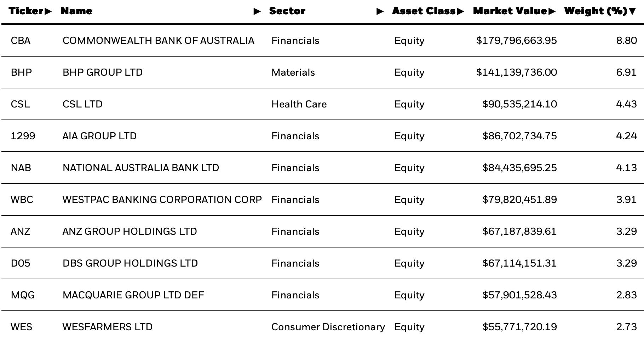Viewport: 644px width, 338px height.
Task: Click the Market Value header label
Action: coord(510,11)
